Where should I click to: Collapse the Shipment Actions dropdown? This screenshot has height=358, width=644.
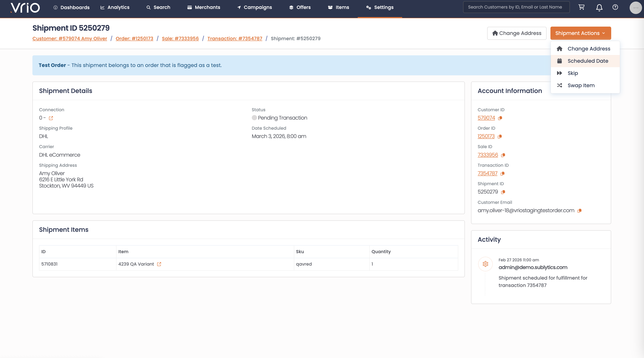[x=581, y=33]
